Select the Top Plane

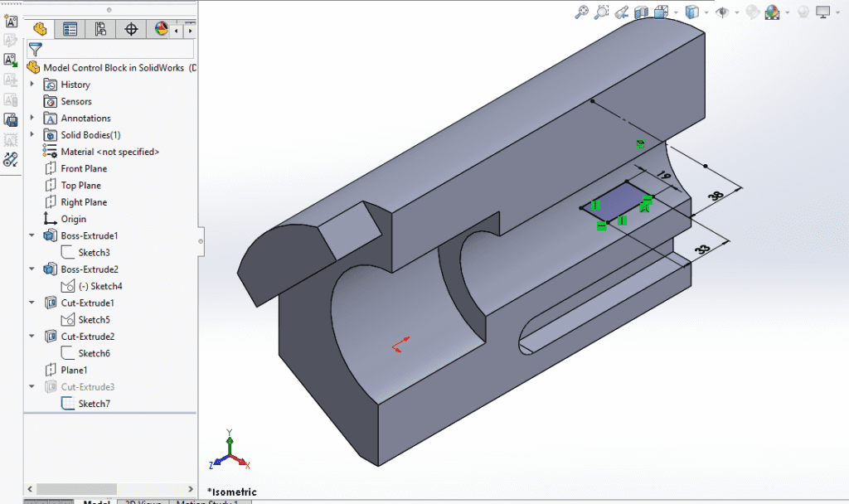[80, 185]
